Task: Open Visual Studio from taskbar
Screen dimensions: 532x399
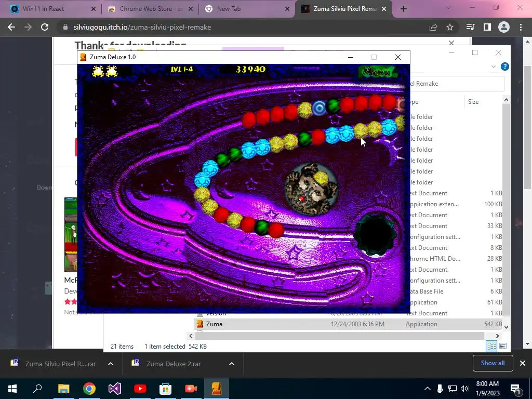Action: [115, 389]
